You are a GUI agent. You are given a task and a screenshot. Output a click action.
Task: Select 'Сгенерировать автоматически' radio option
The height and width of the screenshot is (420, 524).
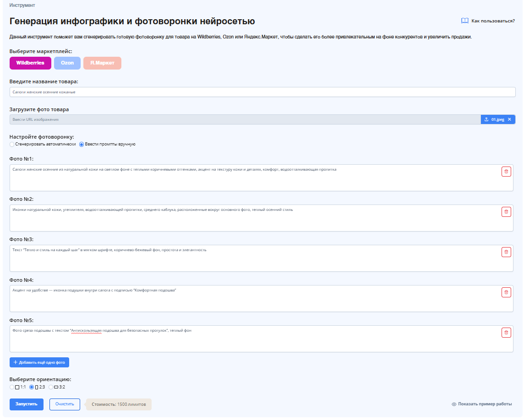click(x=12, y=144)
